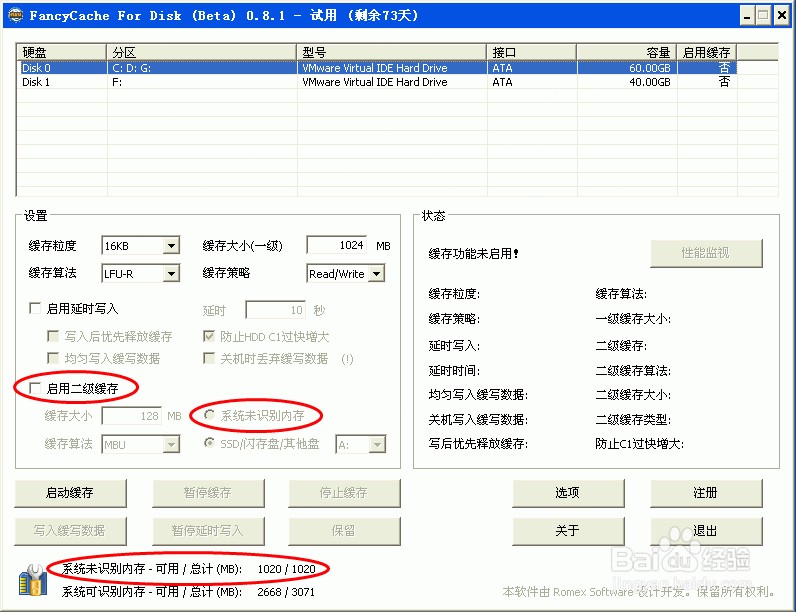Click the tools icon beside memory stats
Image resolution: width=796 pixels, height=612 pixels.
coord(32,580)
